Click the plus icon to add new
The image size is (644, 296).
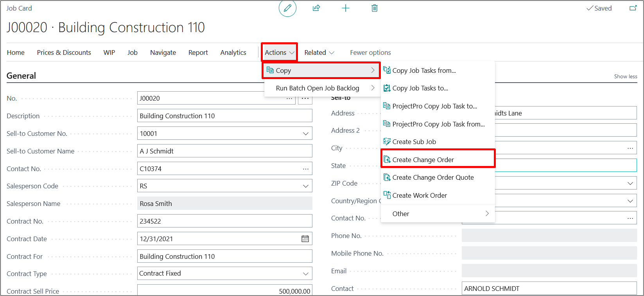point(346,8)
